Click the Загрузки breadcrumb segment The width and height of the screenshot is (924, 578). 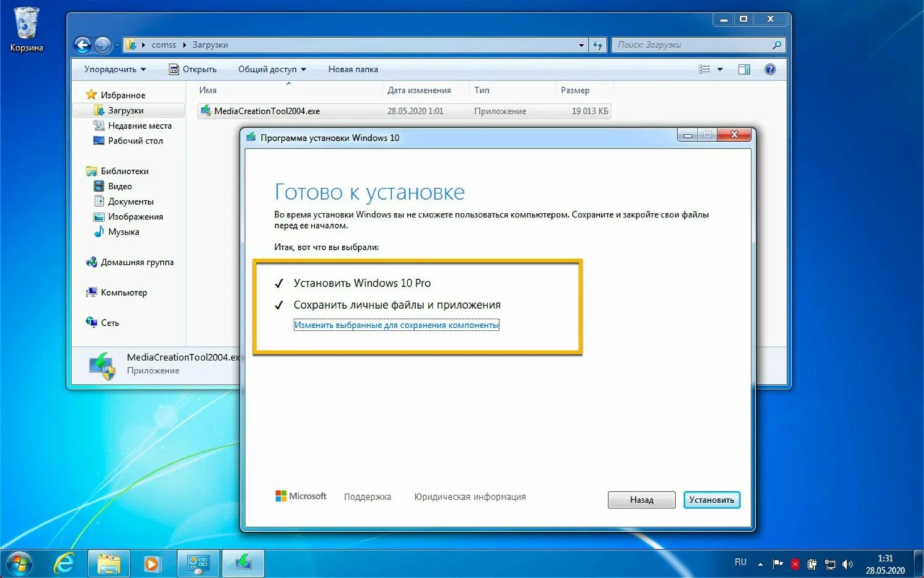[210, 45]
